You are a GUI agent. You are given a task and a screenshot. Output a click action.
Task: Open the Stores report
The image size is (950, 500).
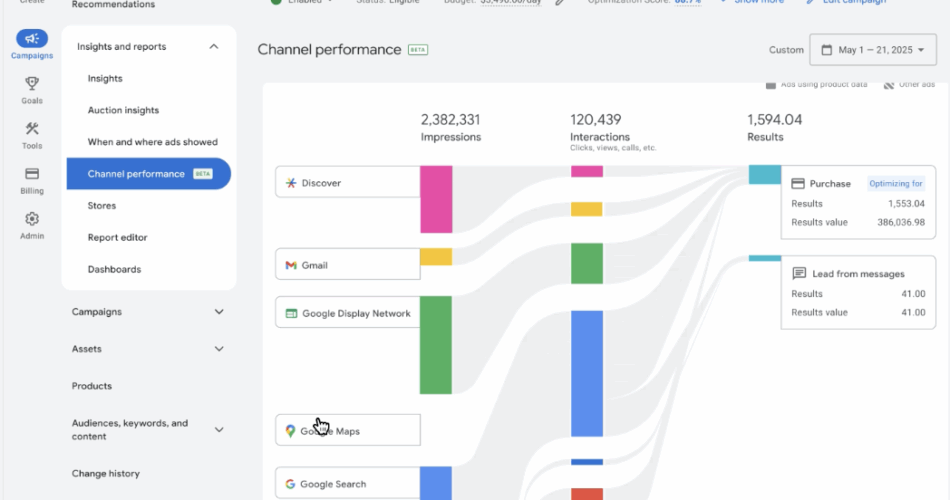102,205
